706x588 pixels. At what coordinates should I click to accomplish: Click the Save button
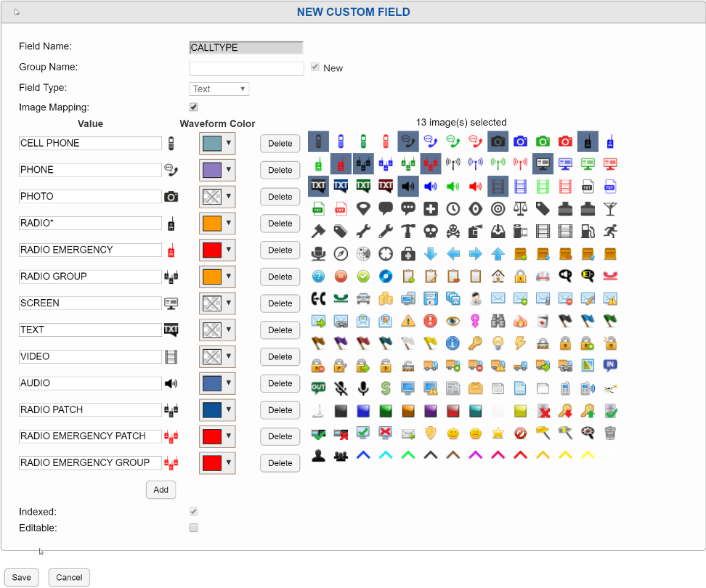[x=21, y=577]
